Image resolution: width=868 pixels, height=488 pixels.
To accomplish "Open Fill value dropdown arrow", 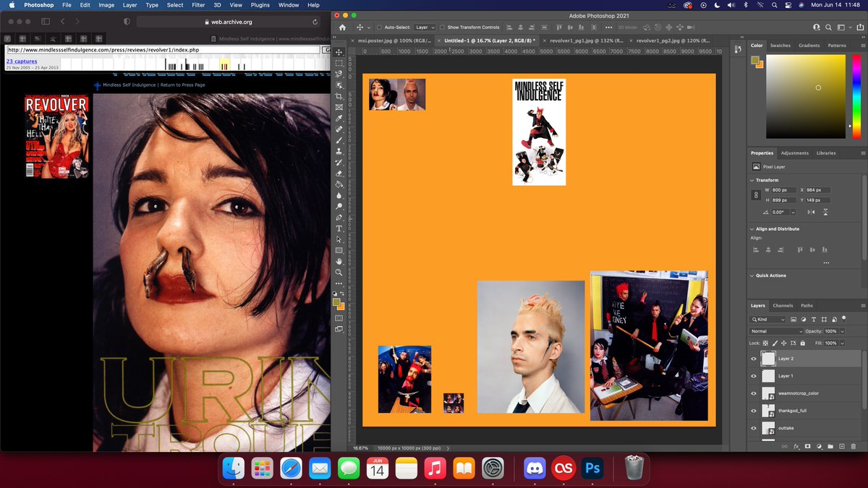I will [x=843, y=343].
